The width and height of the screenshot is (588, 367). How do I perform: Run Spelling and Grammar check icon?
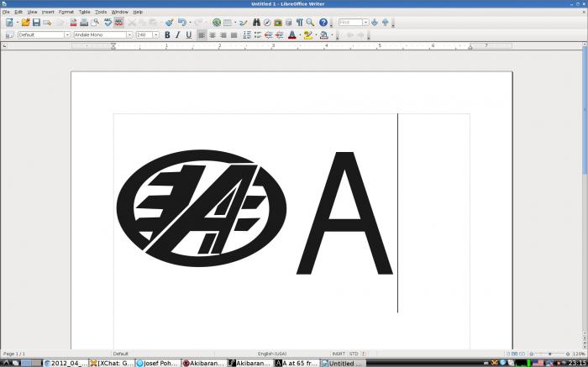108,23
